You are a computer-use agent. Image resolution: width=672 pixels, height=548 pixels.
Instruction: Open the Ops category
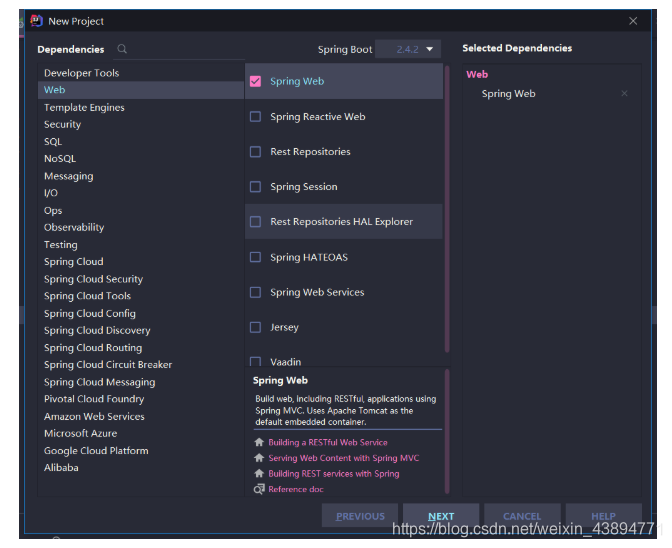141,210
